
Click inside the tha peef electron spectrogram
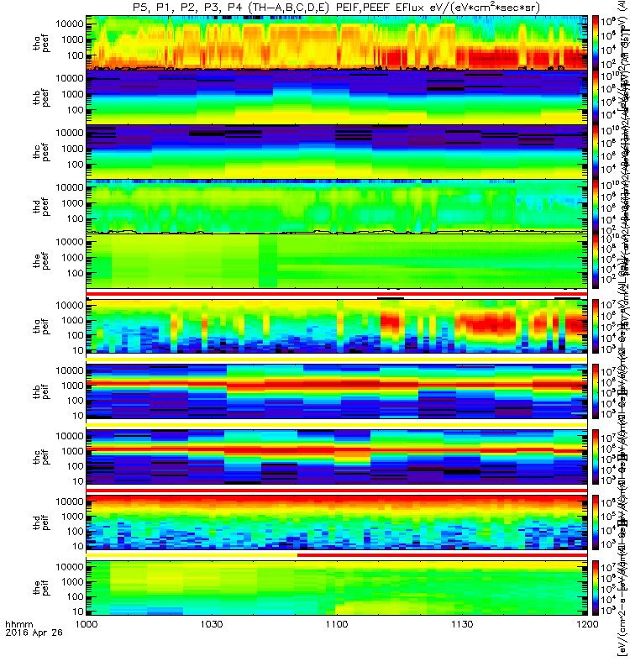[x=337, y=43]
